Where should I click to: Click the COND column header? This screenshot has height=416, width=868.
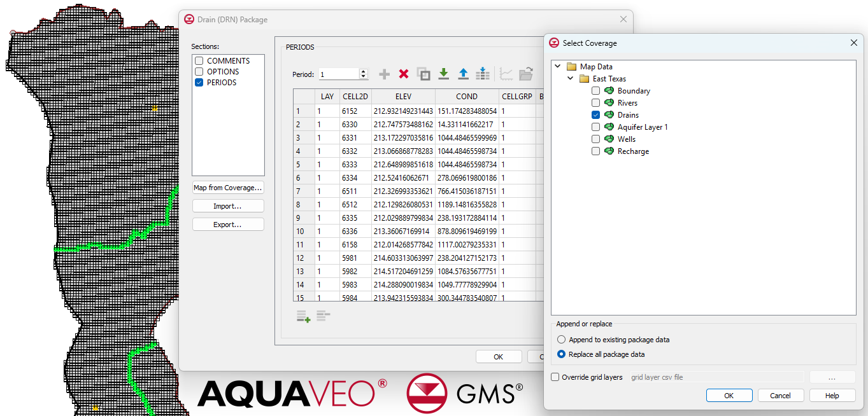[x=466, y=97]
